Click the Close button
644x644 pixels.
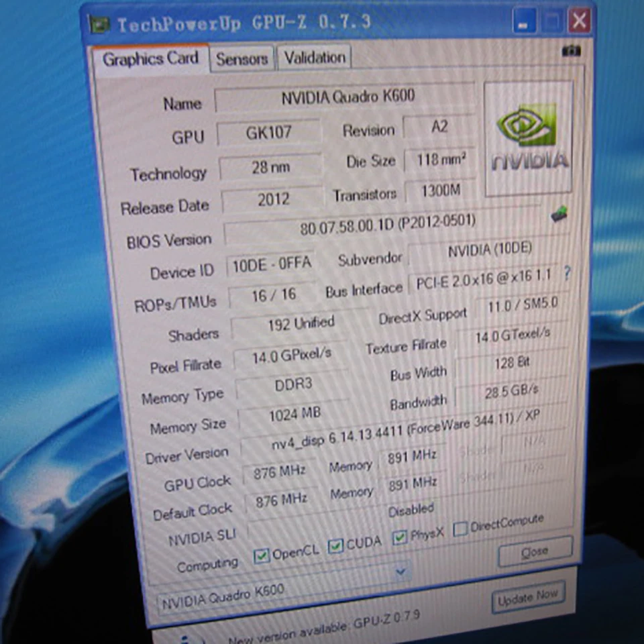pyautogui.click(x=535, y=551)
